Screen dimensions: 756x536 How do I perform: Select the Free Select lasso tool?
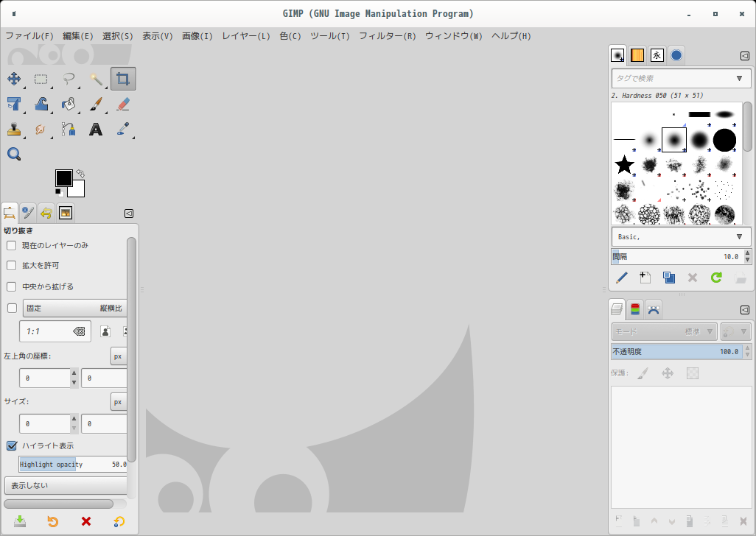click(x=69, y=79)
